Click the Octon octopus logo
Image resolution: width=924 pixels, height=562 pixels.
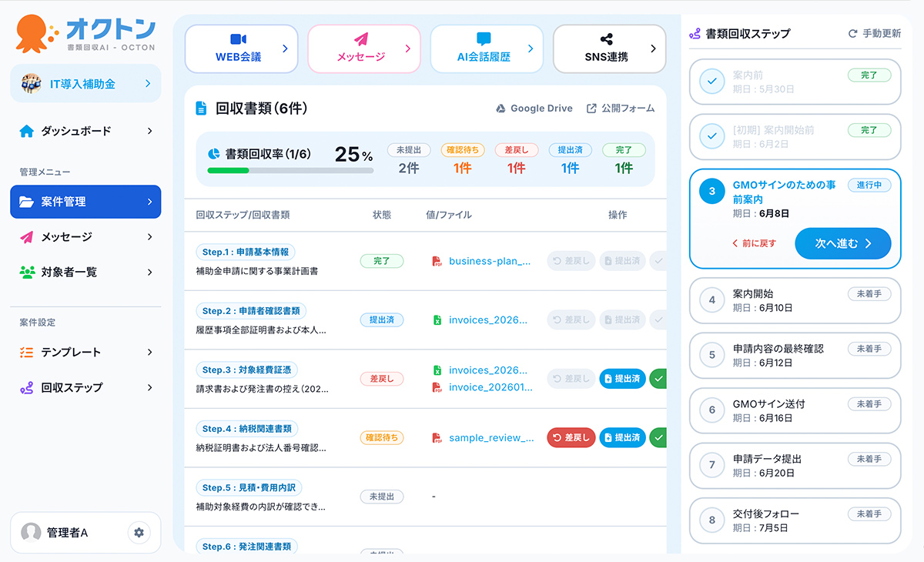[36, 34]
